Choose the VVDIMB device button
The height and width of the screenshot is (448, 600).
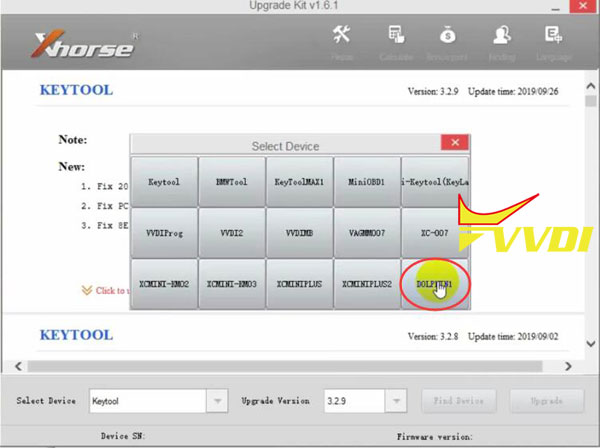click(299, 233)
